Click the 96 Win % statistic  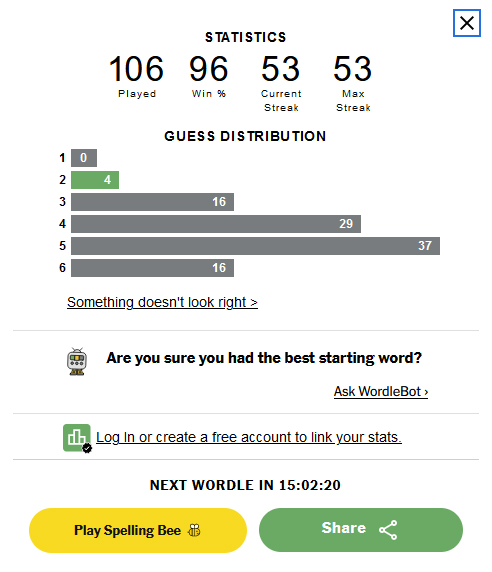pos(209,76)
